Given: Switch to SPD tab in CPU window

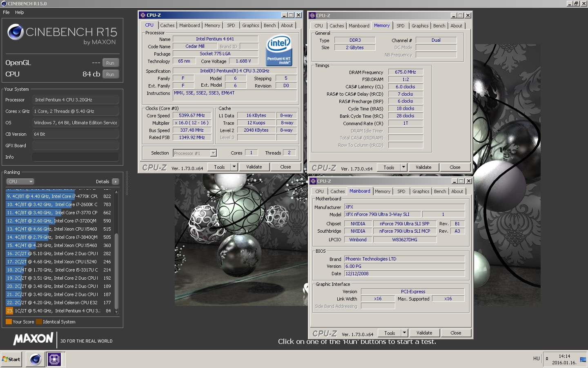Looking at the screenshot, I should tap(231, 25).
